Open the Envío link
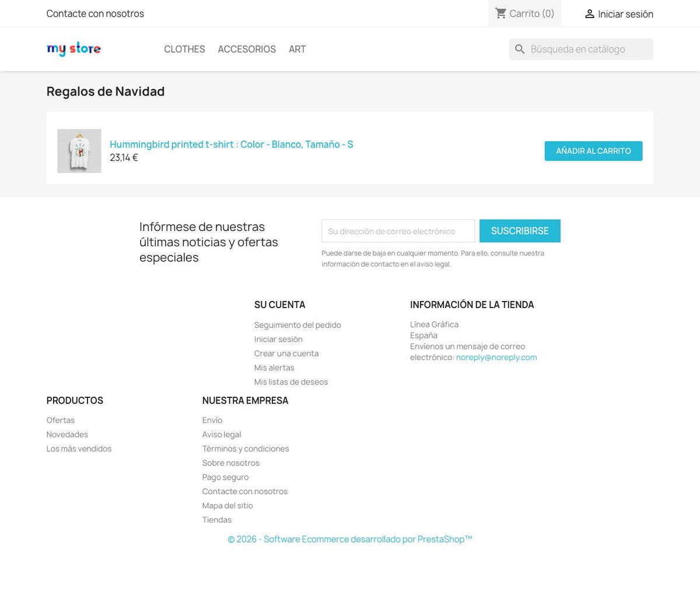This screenshot has width=700, height=591. (212, 420)
